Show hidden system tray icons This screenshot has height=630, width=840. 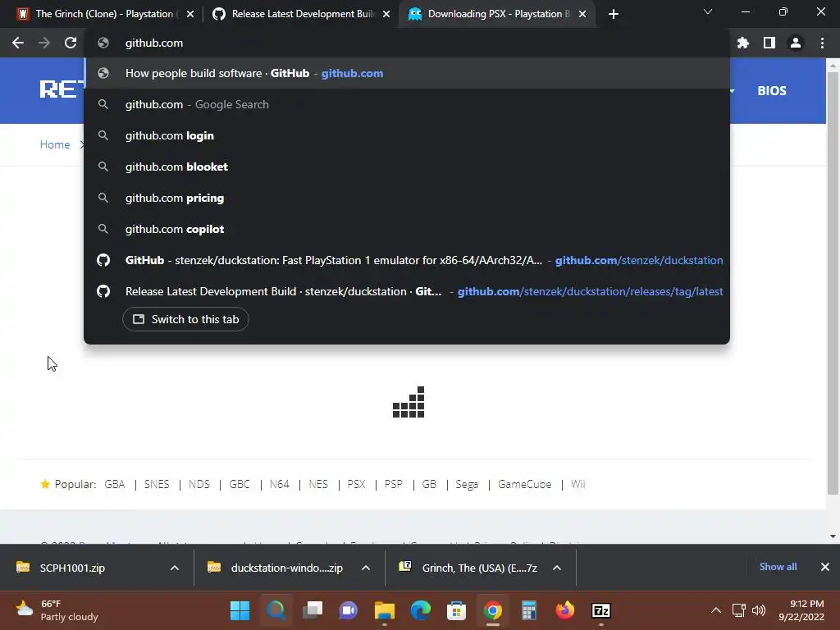click(x=715, y=610)
